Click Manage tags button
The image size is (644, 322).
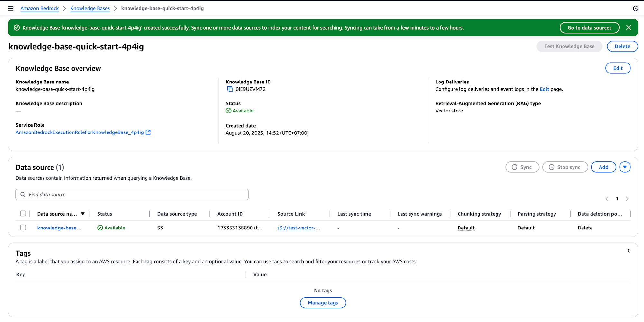coord(323,303)
